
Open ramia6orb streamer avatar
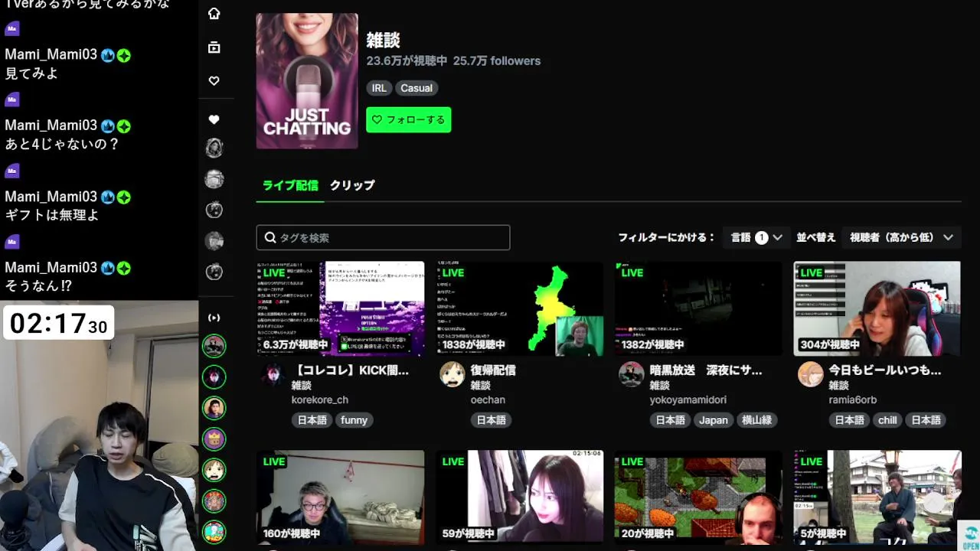tap(811, 375)
